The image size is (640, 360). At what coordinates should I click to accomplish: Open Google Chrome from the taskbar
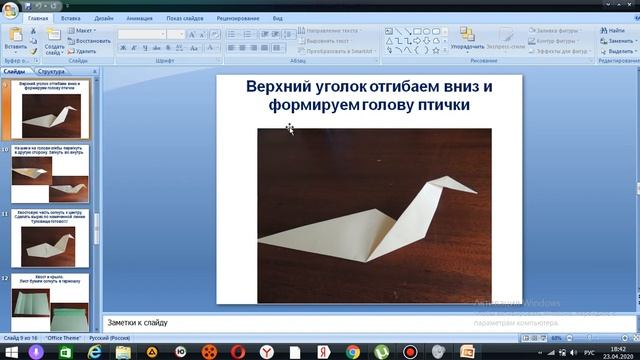coord(353,352)
